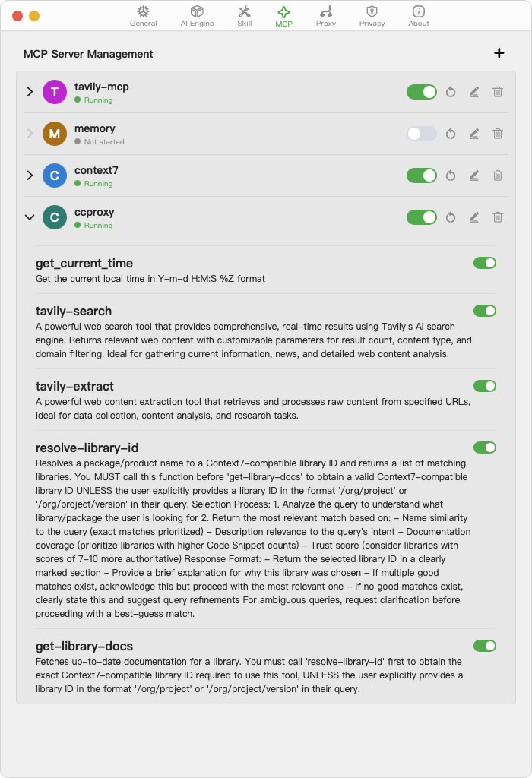Edit the memory server configuration
The image size is (532, 778).
tap(474, 134)
